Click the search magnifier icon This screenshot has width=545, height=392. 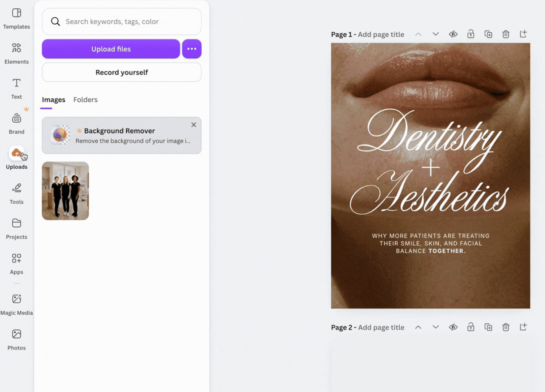click(55, 21)
